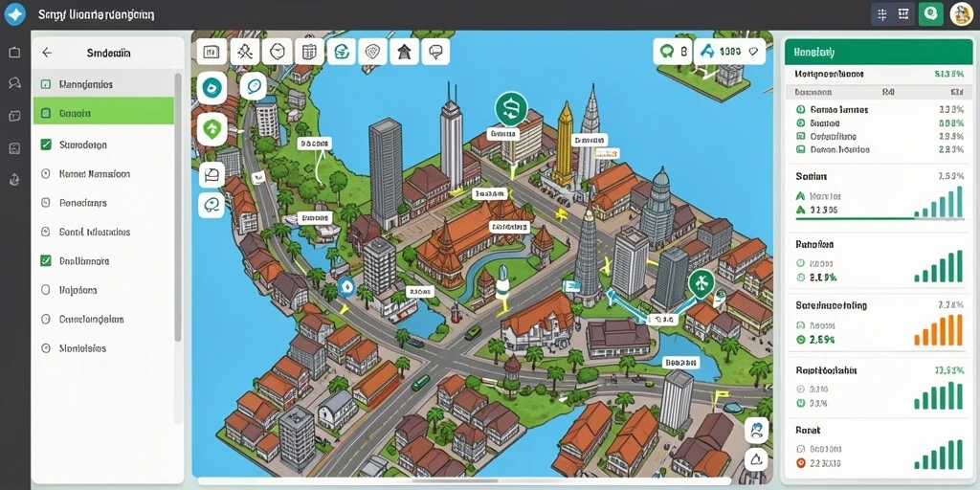Screen dimensions: 980x490
Task: Click the Snderaia side panel title
Action: pyautogui.click(x=109, y=54)
